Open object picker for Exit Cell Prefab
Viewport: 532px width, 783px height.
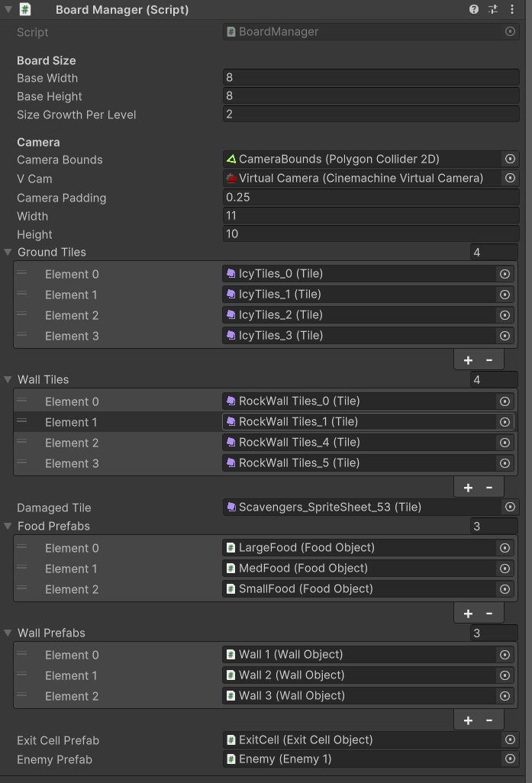511,739
